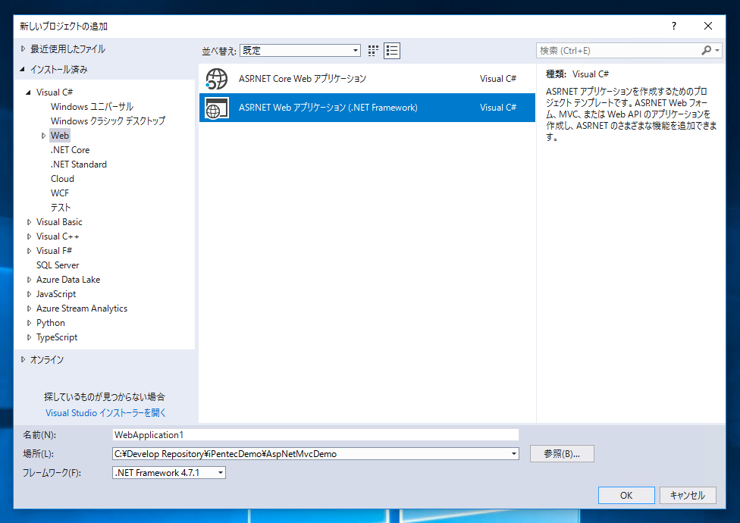The height and width of the screenshot is (523, 740).
Task: Expand the Visual F# node
Action: click(x=29, y=251)
